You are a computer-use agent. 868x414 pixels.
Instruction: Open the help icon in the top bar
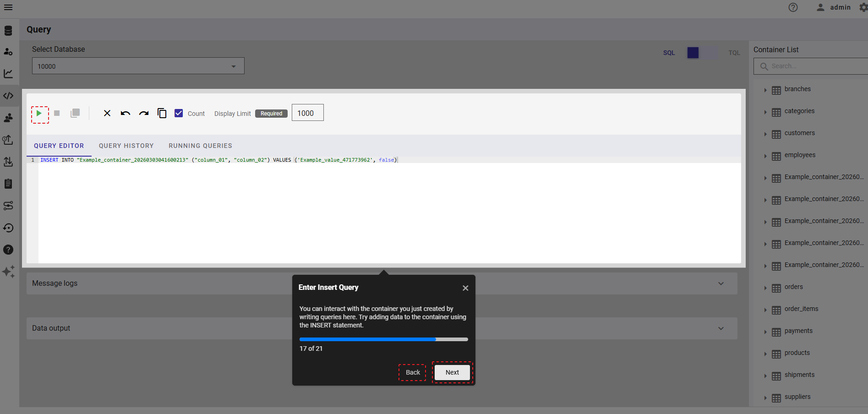(x=793, y=7)
